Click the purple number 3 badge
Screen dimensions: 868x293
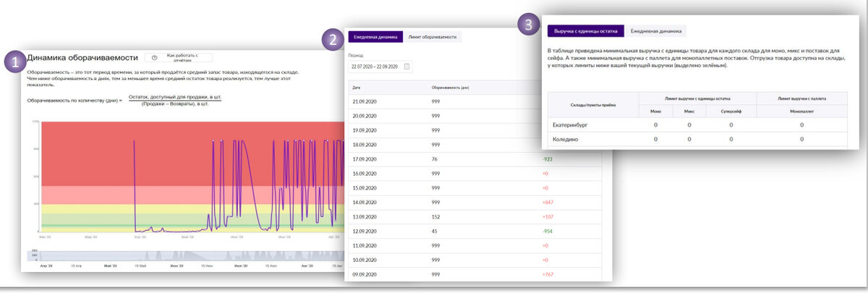[529, 25]
